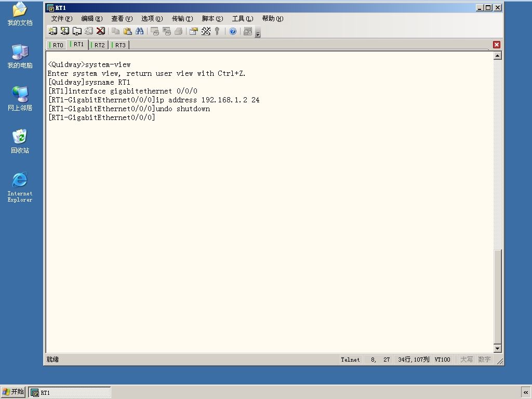The height and width of the screenshot is (399, 532).
Task: Click the terminal scrollbar down arrow
Action: (x=497, y=349)
